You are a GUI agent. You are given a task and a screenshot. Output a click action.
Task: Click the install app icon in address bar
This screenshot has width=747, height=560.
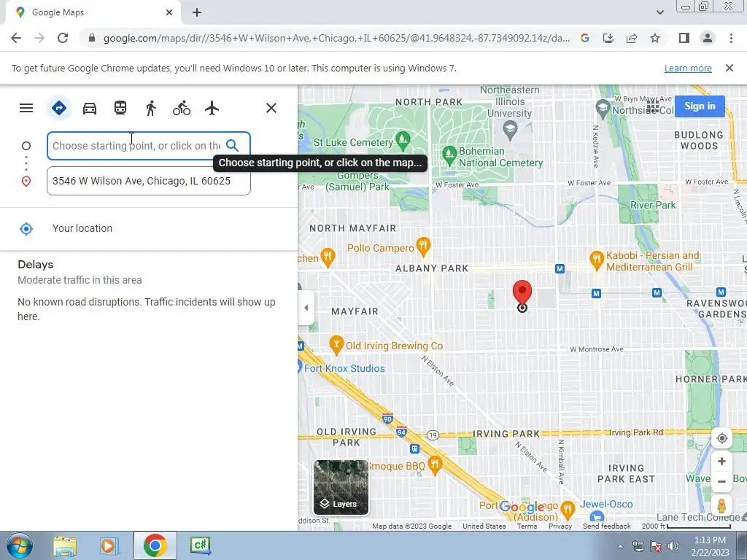coord(608,38)
